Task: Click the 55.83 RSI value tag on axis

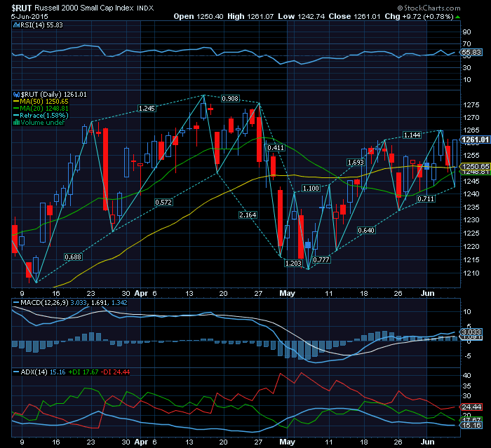Action: pos(471,53)
